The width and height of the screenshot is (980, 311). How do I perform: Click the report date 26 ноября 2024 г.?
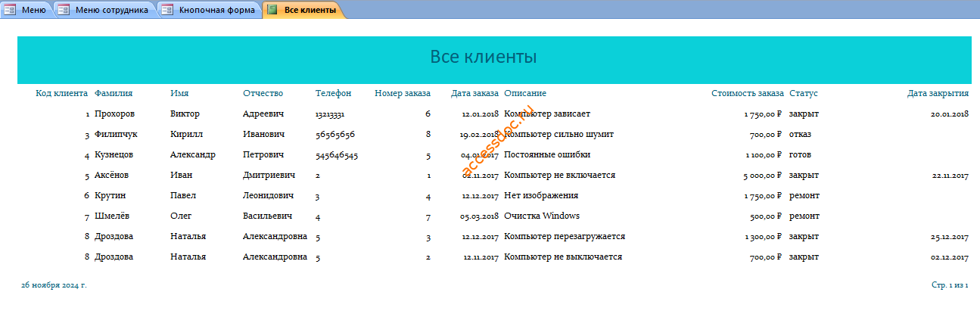[54, 285]
